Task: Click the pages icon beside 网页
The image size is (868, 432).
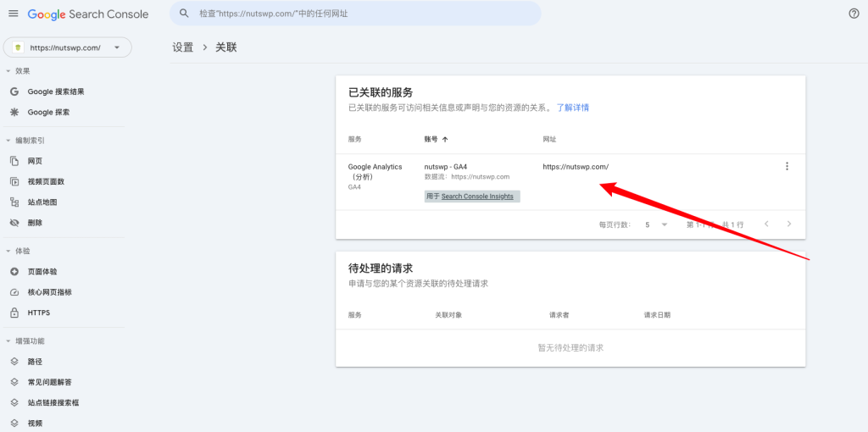Action: tap(15, 161)
